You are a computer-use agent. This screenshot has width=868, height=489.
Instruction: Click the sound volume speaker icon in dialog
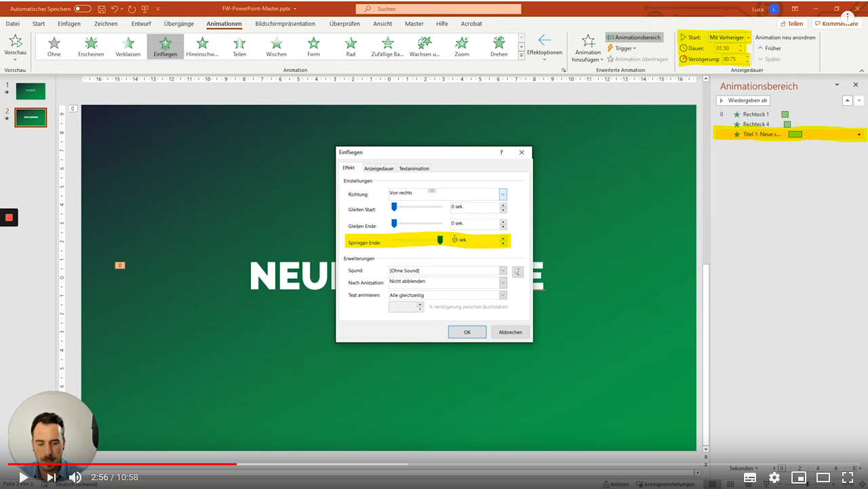pyautogui.click(x=517, y=271)
